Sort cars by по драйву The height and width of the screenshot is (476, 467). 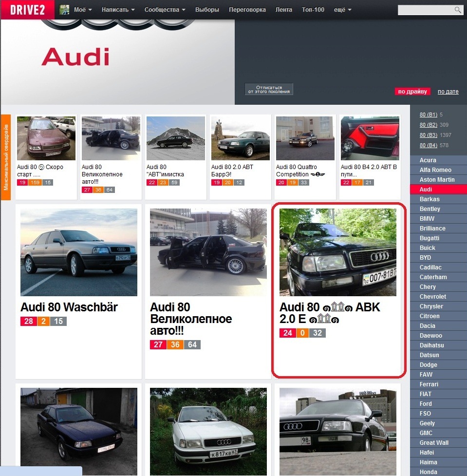click(x=412, y=92)
